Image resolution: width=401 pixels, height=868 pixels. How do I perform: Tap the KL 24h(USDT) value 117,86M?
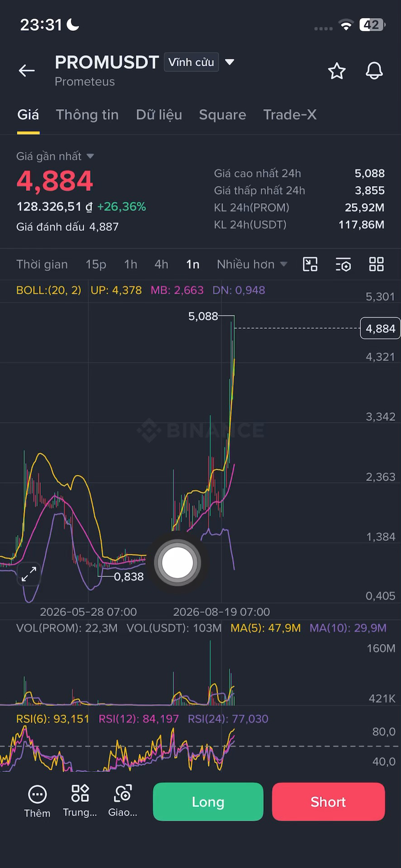tap(362, 225)
